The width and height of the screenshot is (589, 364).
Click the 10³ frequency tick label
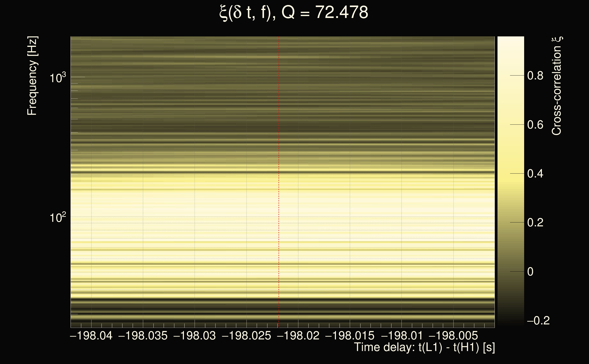58,78
